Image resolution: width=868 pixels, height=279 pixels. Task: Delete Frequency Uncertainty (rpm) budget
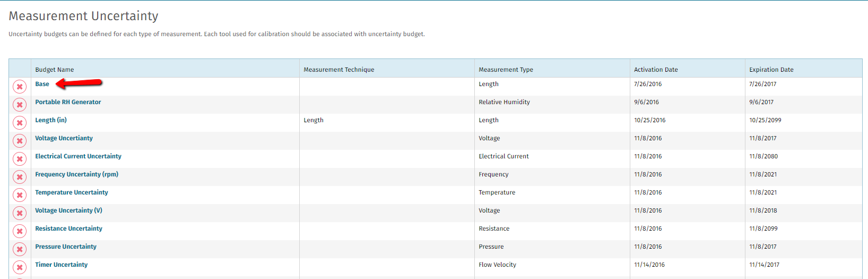coord(20,177)
